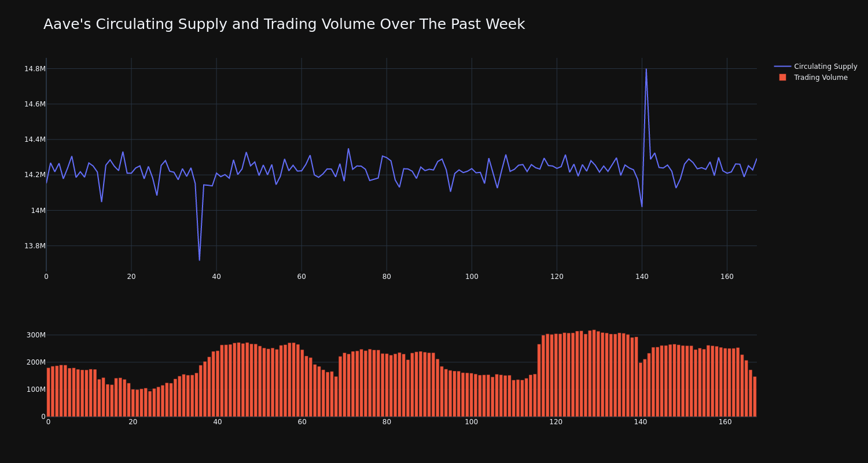
Task: Click the tallest volume bar near hour 129
Action: tap(594, 373)
